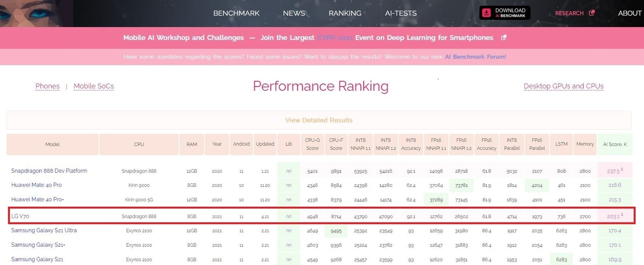This screenshot has width=644, height=265.
Task: Open the Mobile SoCs ranking
Action: 94,86
